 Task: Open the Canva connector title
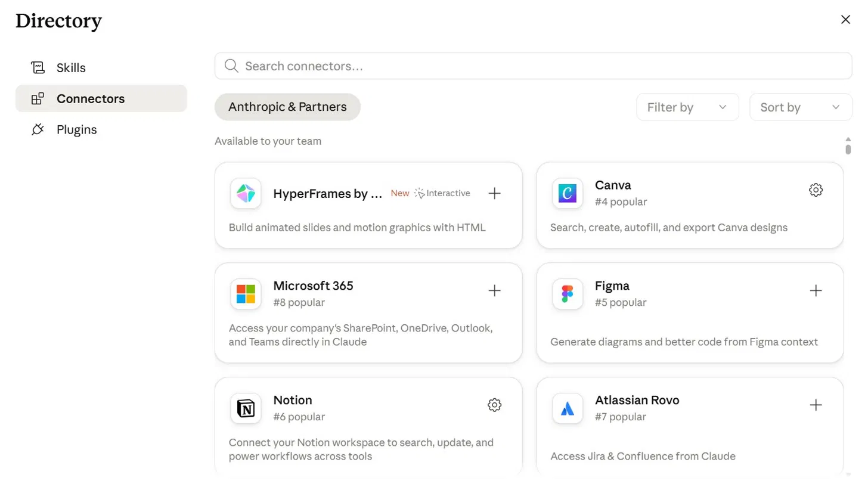[x=613, y=185]
